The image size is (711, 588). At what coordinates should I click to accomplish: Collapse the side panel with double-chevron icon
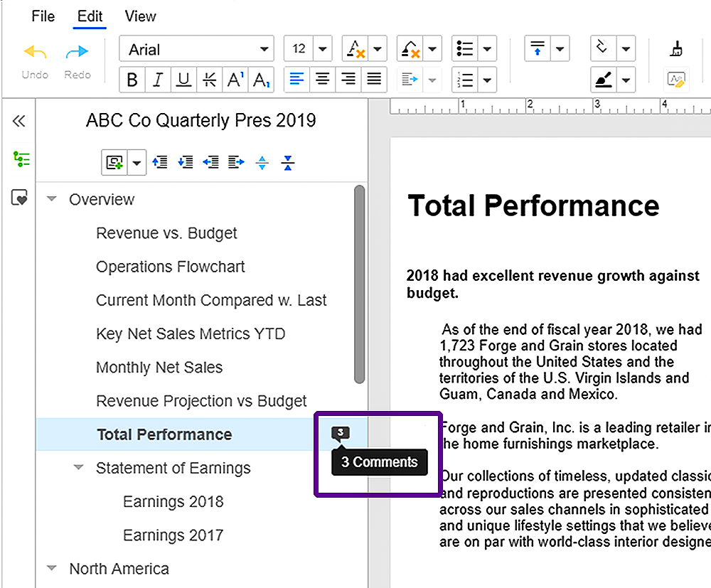(x=19, y=121)
